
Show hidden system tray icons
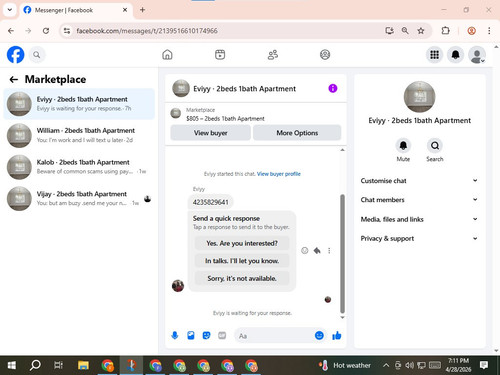click(386, 365)
